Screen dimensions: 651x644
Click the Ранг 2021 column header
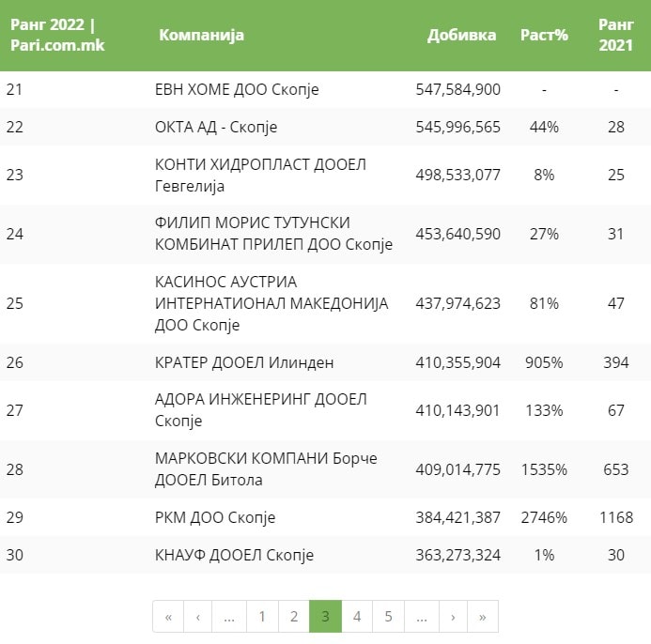615,36
